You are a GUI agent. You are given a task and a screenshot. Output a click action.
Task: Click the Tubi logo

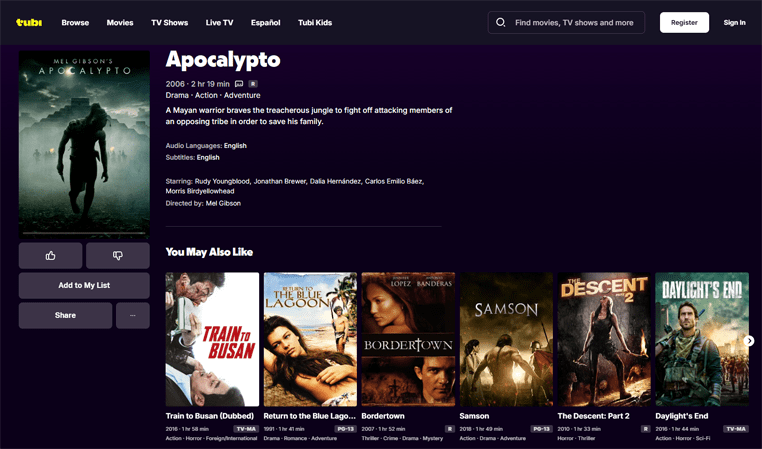pos(29,22)
